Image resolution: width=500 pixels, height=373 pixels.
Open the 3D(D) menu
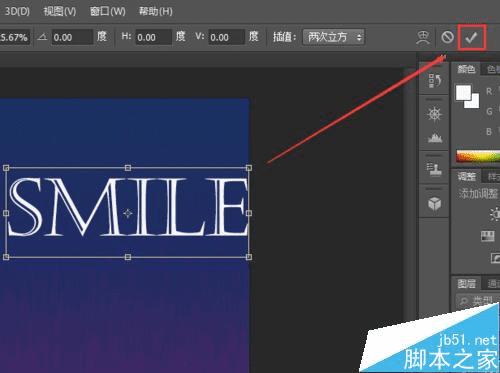pyautogui.click(x=17, y=11)
